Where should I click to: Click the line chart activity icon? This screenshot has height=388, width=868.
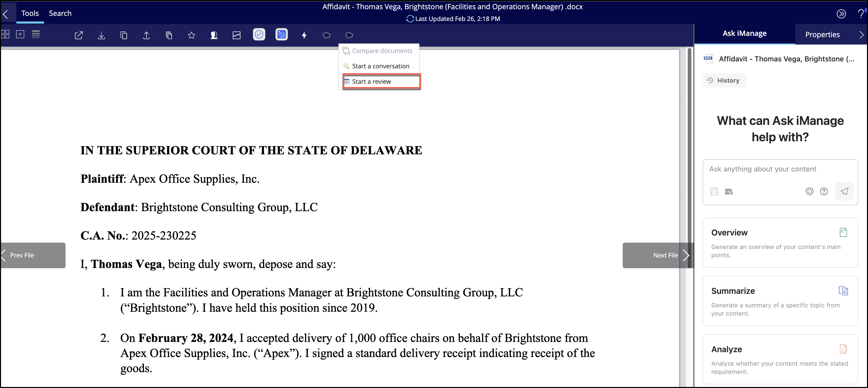click(237, 35)
